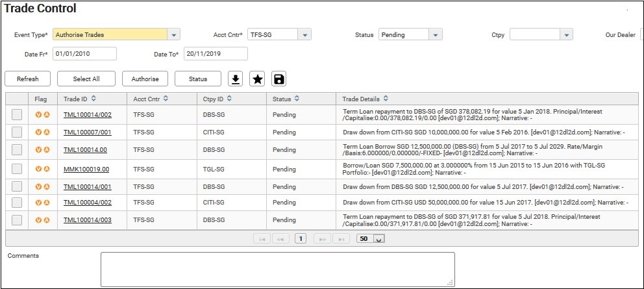Open trade link TML100007/001
Viewport: 644px width, 289px height.
tap(87, 132)
